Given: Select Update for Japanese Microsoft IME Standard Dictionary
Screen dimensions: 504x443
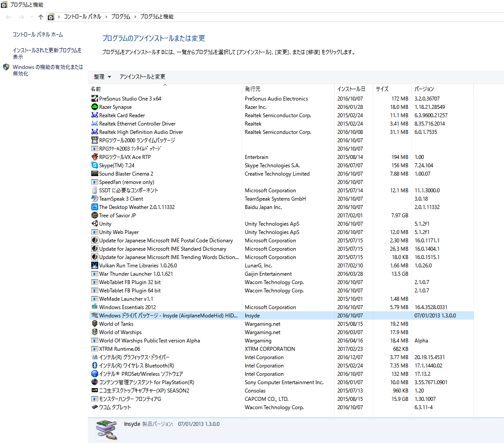Looking at the screenshot, I should [x=281, y=249].
